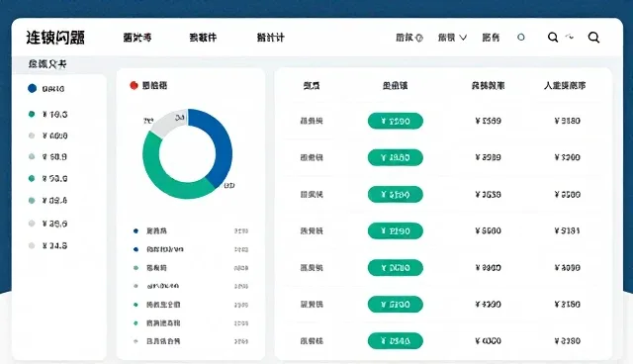
Task: Click the table header above the green pill column
Action: pyautogui.click(x=396, y=85)
